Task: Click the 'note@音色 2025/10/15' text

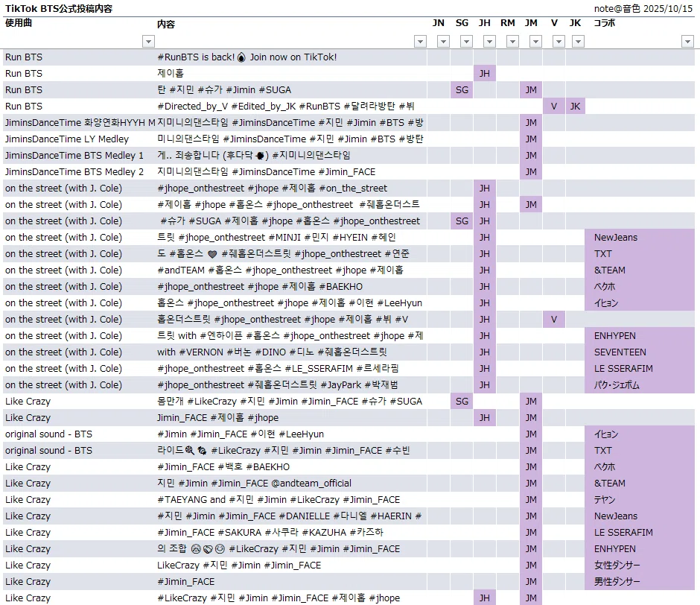Action: pos(643,8)
